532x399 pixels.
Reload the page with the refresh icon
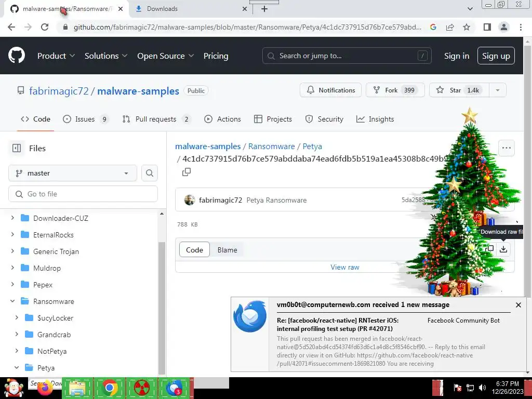click(45, 27)
